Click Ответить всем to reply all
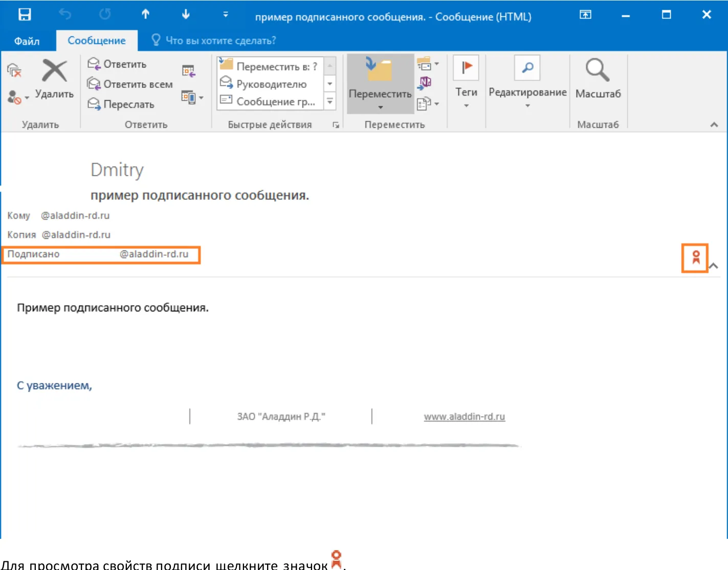Viewport: 728px width, 570px height. [130, 84]
